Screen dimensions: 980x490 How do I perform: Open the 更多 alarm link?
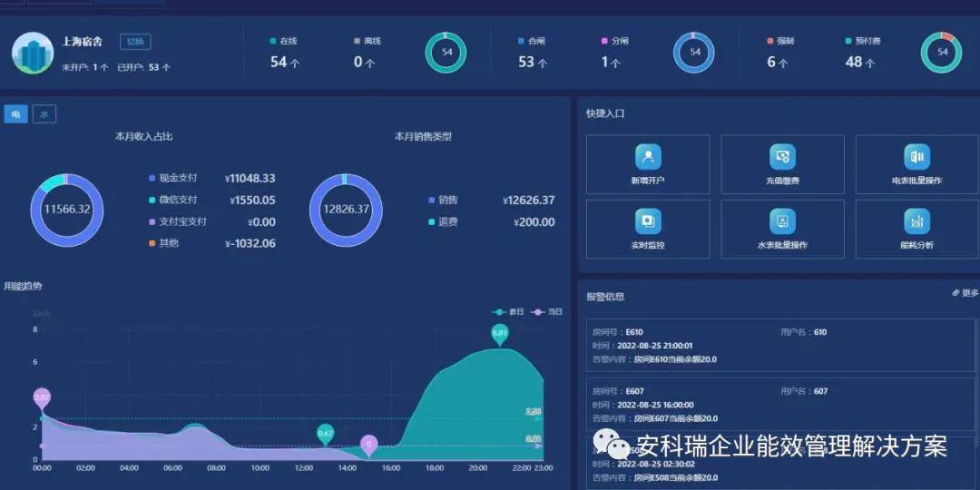pyautogui.click(x=965, y=292)
